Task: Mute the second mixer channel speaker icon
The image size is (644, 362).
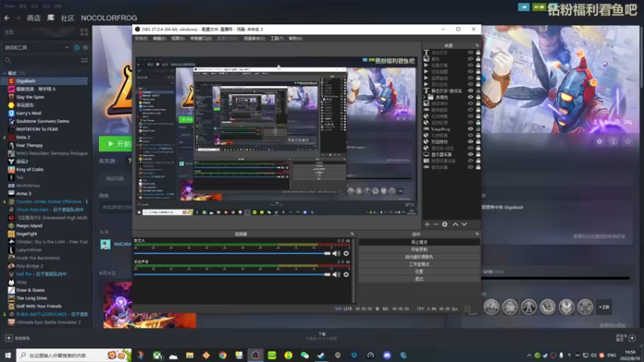Action: click(336, 274)
